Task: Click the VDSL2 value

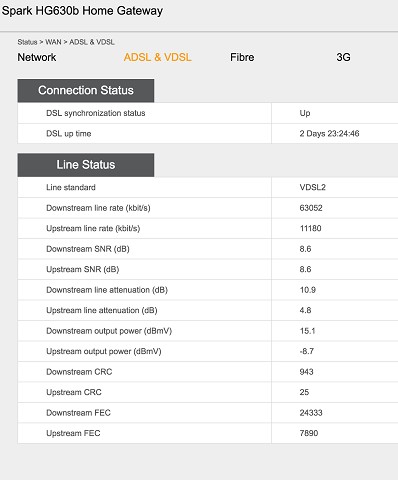Action: (x=312, y=187)
